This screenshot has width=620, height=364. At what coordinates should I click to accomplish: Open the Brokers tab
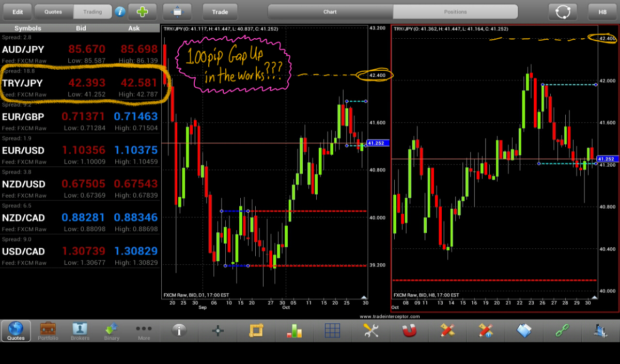80,331
